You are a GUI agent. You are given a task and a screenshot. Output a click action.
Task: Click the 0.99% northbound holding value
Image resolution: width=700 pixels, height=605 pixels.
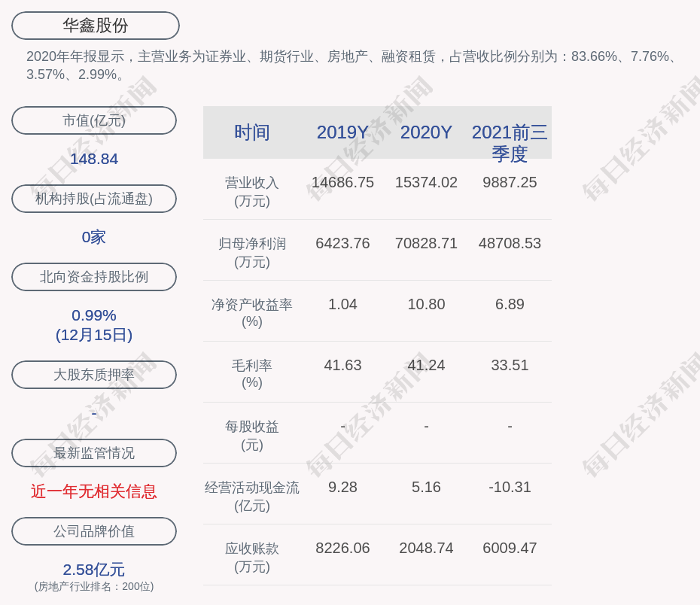94,315
